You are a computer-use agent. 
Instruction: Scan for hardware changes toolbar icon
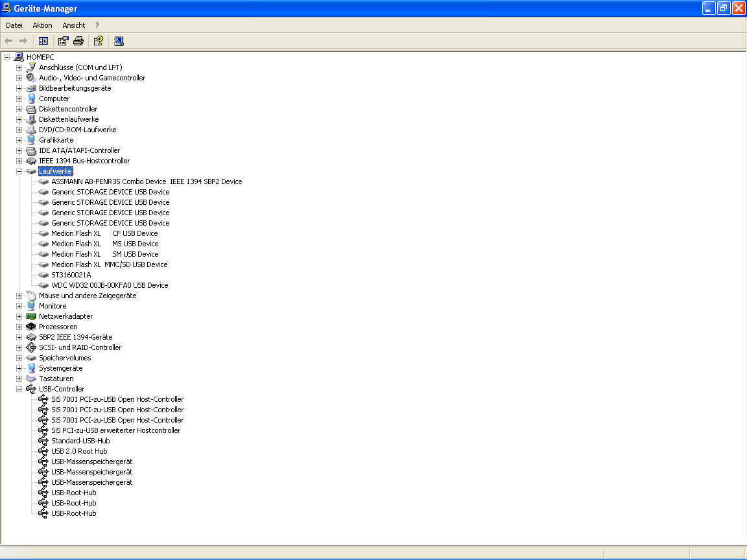click(119, 41)
